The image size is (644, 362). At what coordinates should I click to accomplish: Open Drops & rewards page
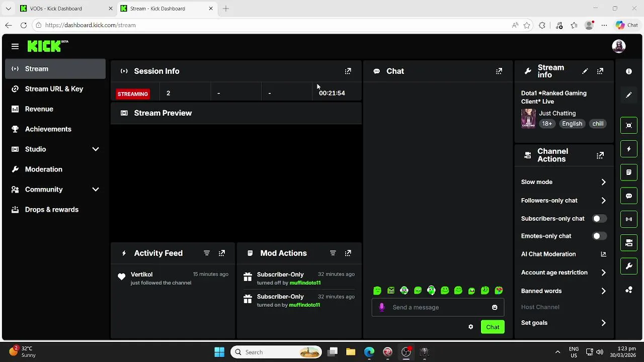point(55,210)
